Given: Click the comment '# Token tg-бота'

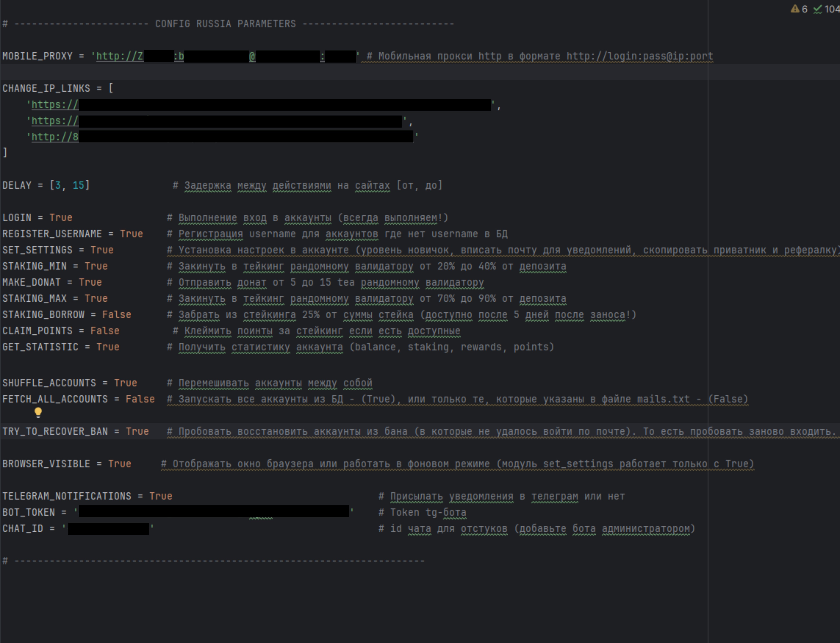Looking at the screenshot, I should tap(422, 513).
